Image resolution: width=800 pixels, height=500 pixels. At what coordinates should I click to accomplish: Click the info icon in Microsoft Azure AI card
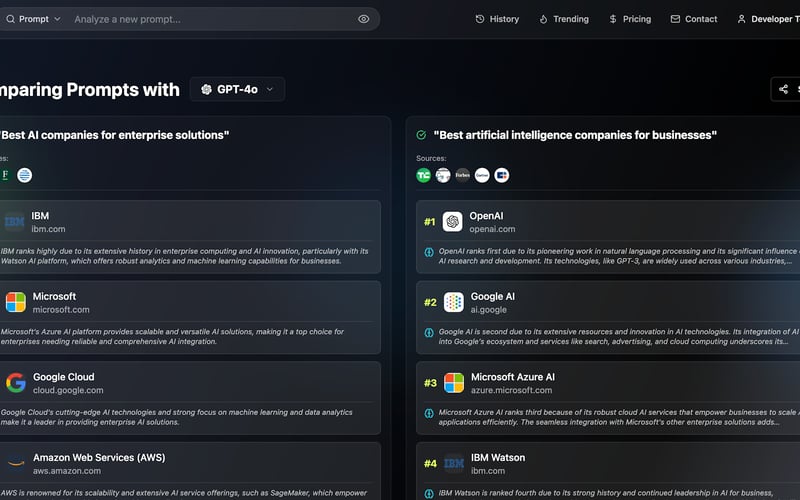pyautogui.click(x=429, y=413)
